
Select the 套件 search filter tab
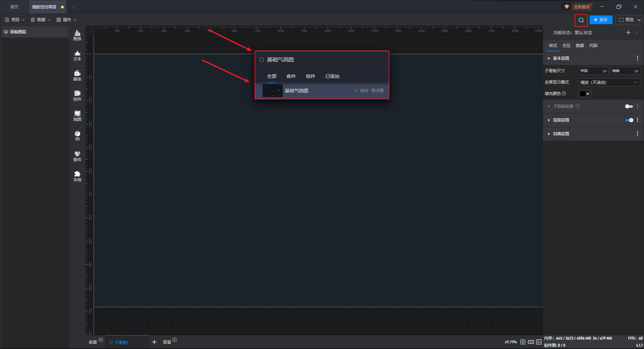(x=291, y=77)
